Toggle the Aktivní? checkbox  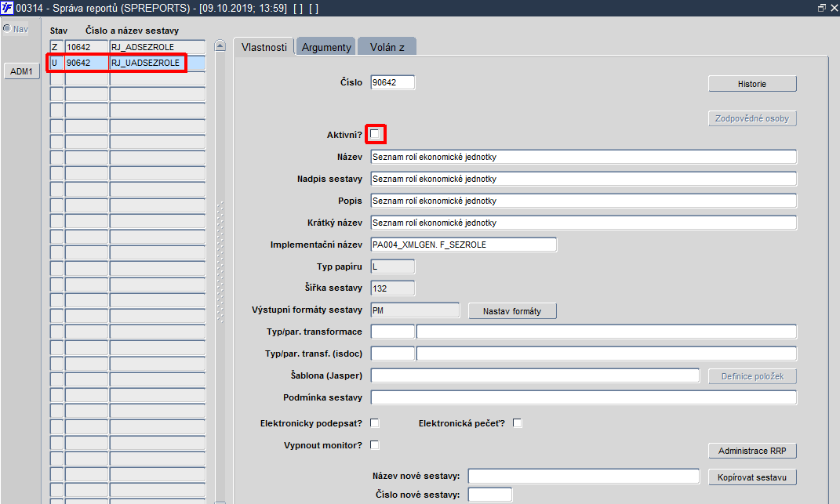tap(375, 134)
